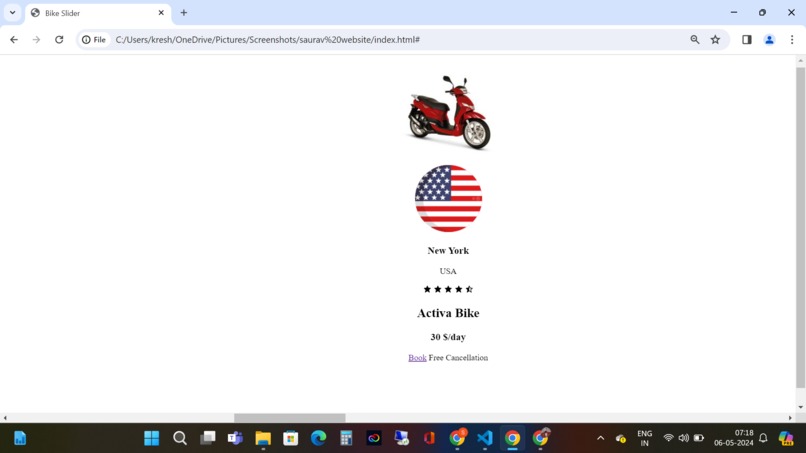Open Wi-Fi network settings in tray

tap(668, 438)
